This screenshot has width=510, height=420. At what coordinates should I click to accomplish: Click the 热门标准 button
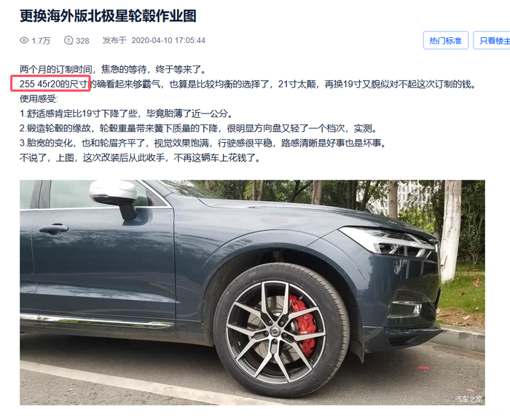click(x=446, y=40)
